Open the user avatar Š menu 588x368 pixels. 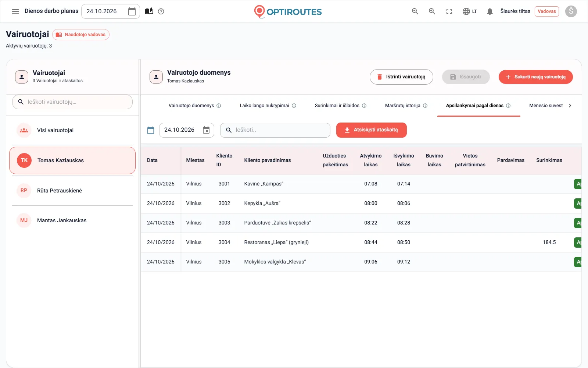pyautogui.click(x=571, y=11)
